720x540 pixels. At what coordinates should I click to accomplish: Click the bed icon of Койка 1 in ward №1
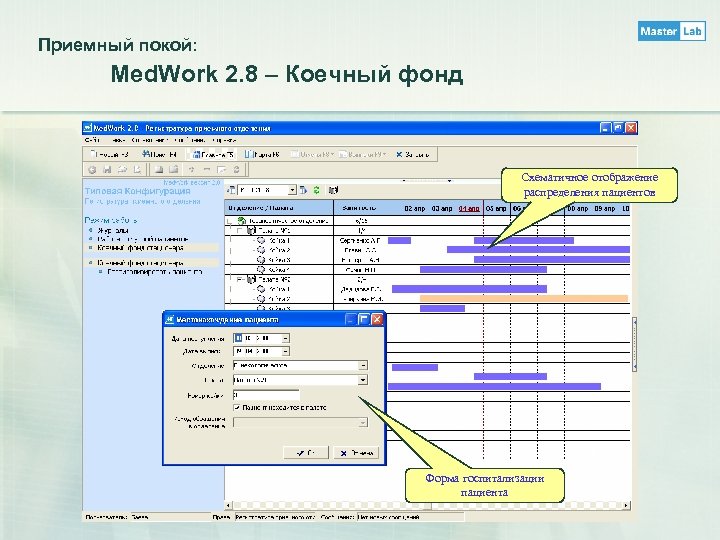click(261, 240)
